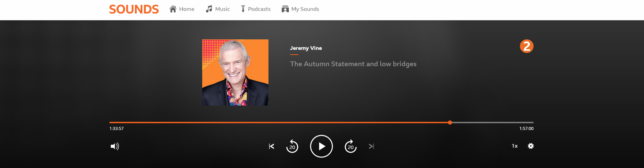Click the playback progress bar handle
This screenshot has height=168, width=644.
click(x=450, y=123)
